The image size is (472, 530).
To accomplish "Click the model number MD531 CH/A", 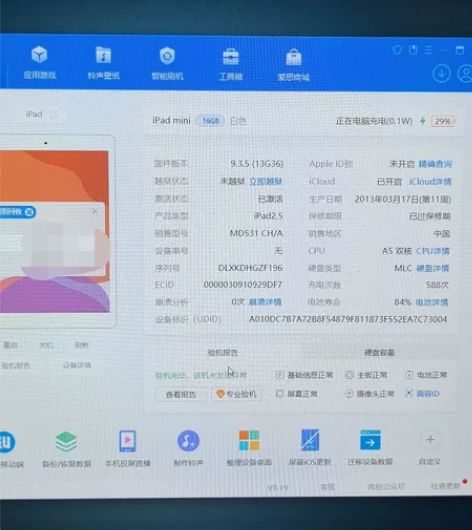I will pyautogui.click(x=256, y=233).
